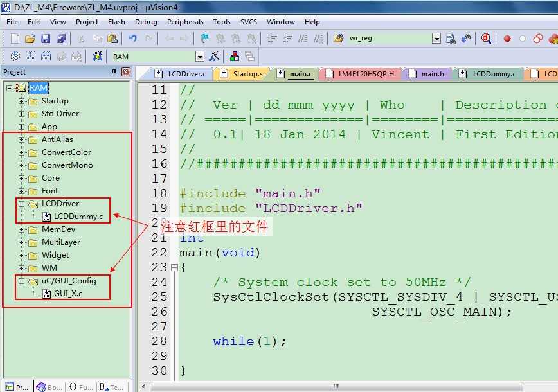Click the Manage Components colored blocks icon
558x392 pixels.
(x=235, y=57)
